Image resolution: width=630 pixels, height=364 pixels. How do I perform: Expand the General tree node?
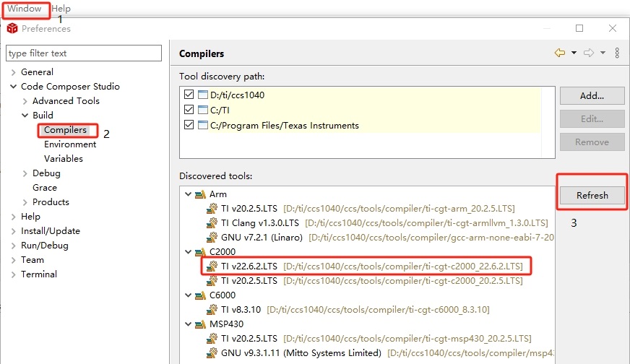13,72
